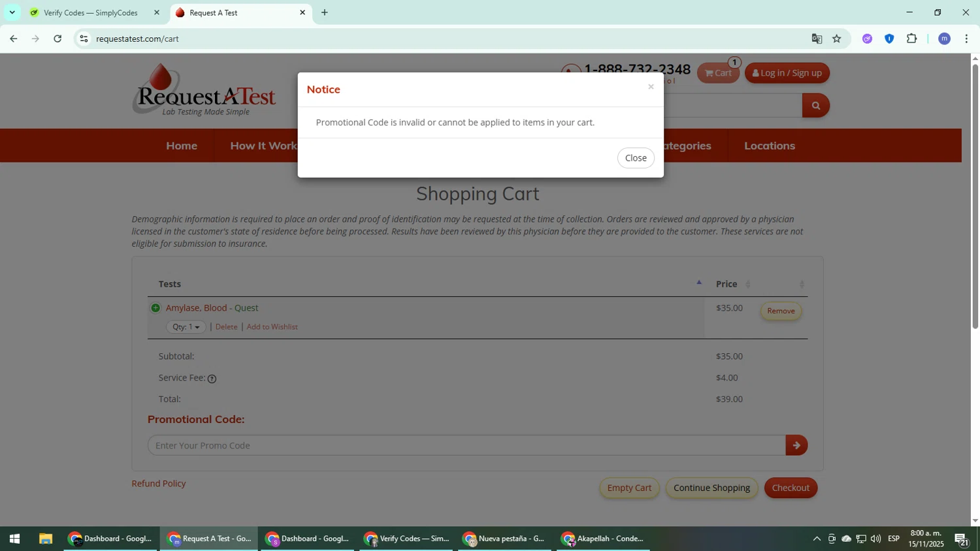Open the Locations menu item
This screenshot has width=980, height=551.
[770, 146]
